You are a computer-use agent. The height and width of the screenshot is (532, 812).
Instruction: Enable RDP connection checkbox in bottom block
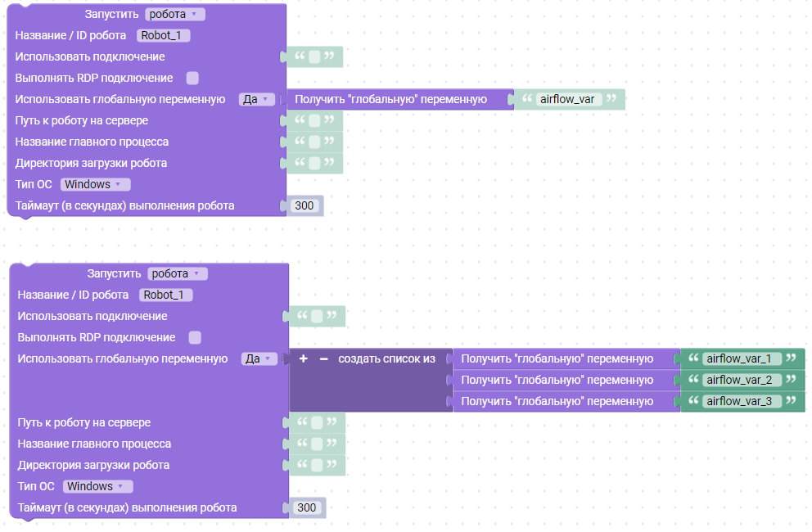click(x=195, y=337)
